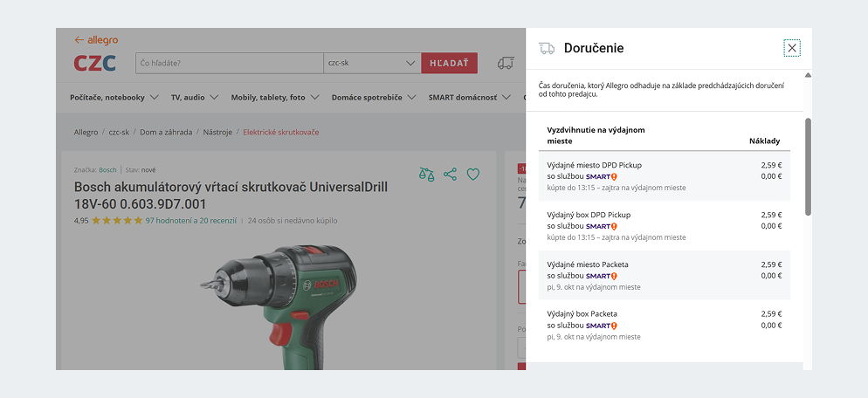
Task: Expand Domáce spotrebiče menu
Action: (374, 98)
